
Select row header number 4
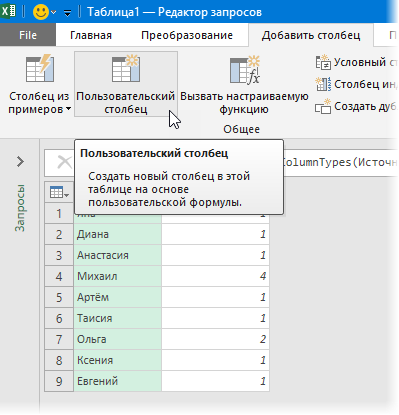[x=59, y=276]
